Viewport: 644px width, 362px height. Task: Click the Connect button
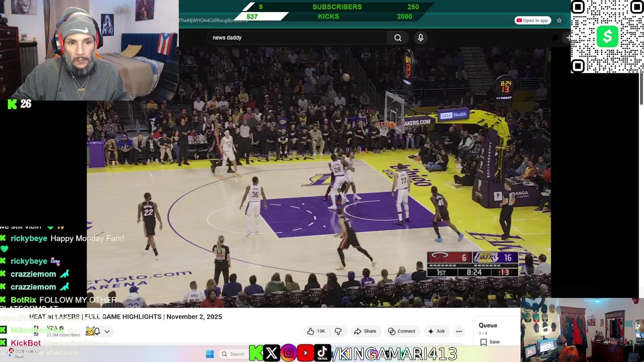tap(401, 331)
